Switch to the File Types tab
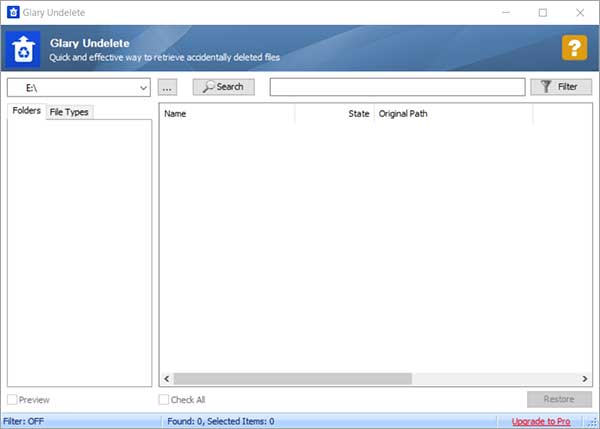 [69, 112]
